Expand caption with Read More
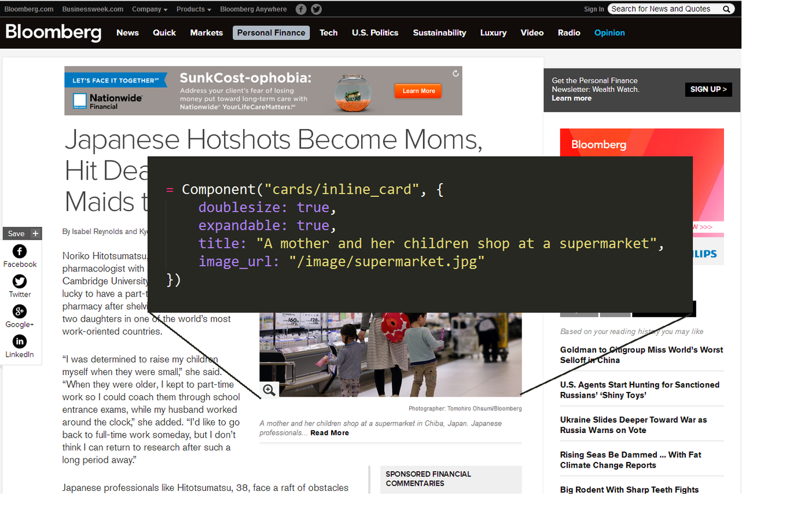The width and height of the screenshot is (812, 521). (x=329, y=433)
